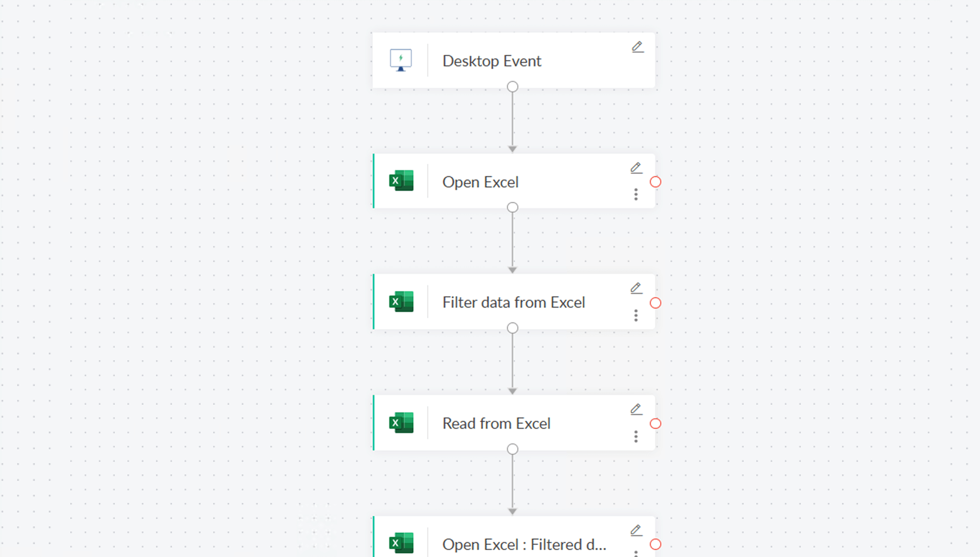Viewport: 980px width, 557px height.
Task: Click the Excel icon on Read from Excel
Action: point(401,423)
